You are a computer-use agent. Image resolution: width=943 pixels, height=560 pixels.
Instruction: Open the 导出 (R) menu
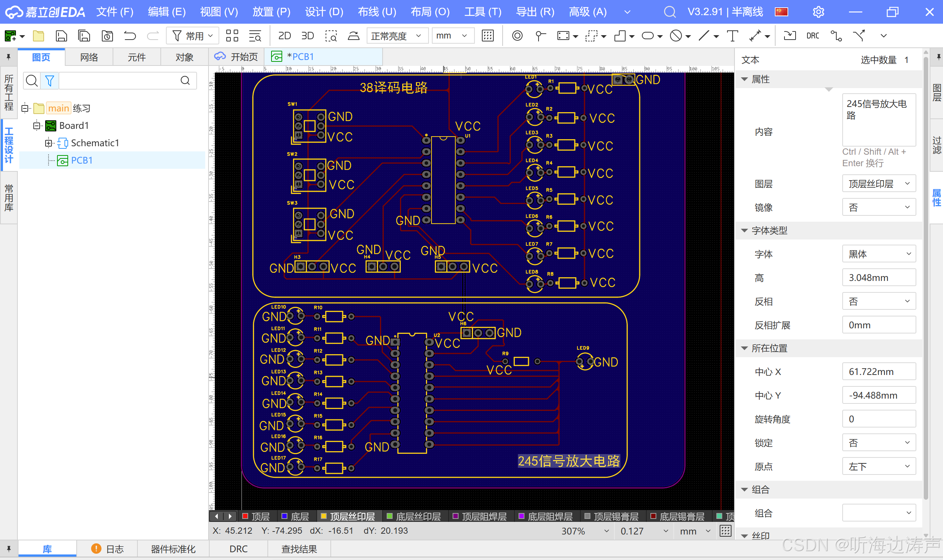(x=535, y=12)
